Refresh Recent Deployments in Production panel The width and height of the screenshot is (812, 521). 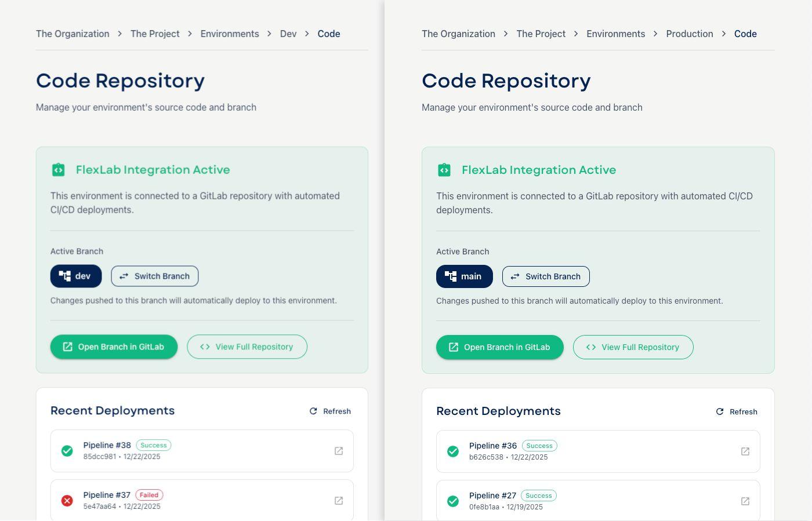pos(737,411)
